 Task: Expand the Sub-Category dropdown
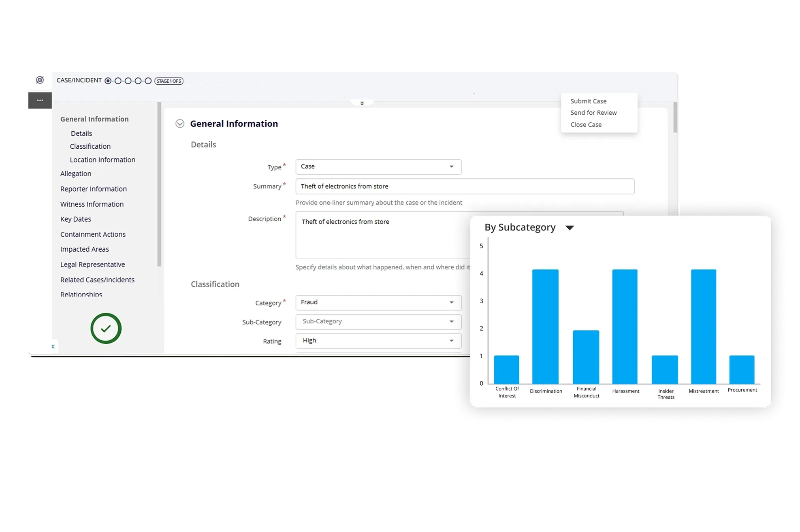pyautogui.click(x=378, y=322)
